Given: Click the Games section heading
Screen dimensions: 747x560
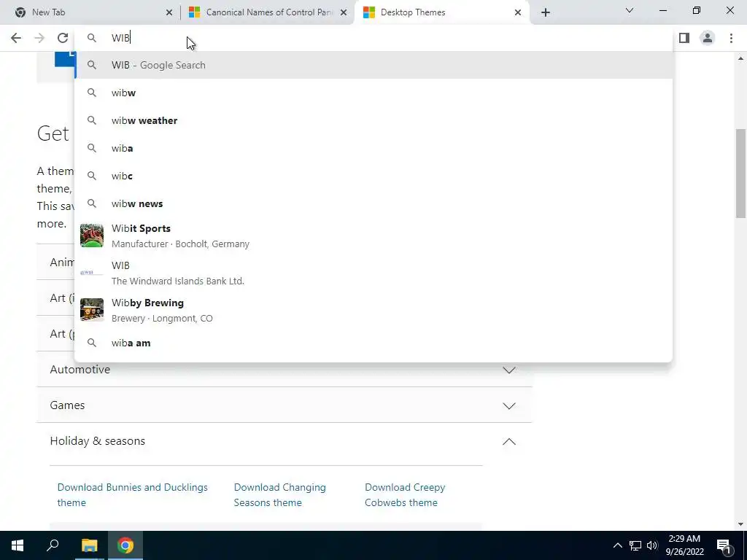Looking at the screenshot, I should (x=67, y=405).
